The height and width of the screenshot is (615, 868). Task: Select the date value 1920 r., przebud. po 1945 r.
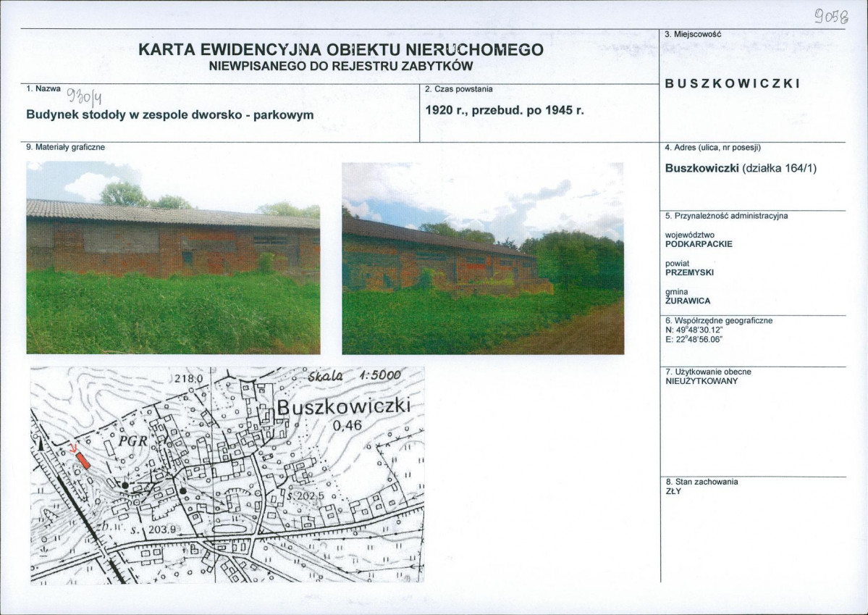(x=504, y=112)
